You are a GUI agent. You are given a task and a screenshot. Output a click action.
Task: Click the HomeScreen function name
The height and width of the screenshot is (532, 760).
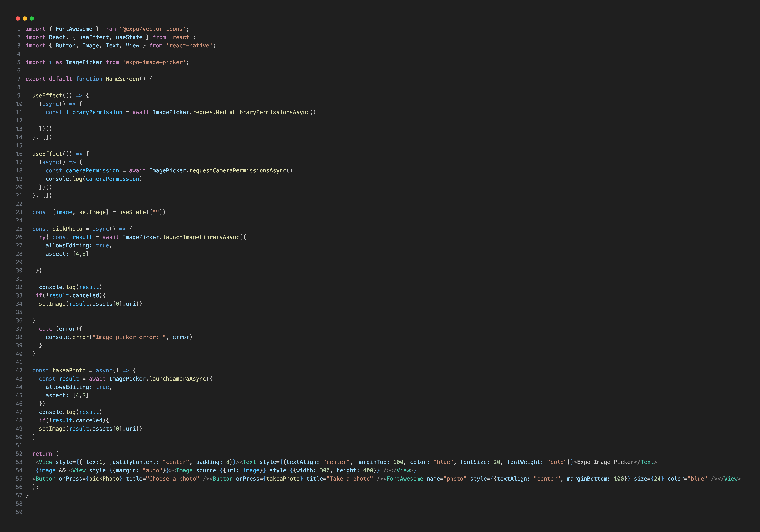(122, 79)
